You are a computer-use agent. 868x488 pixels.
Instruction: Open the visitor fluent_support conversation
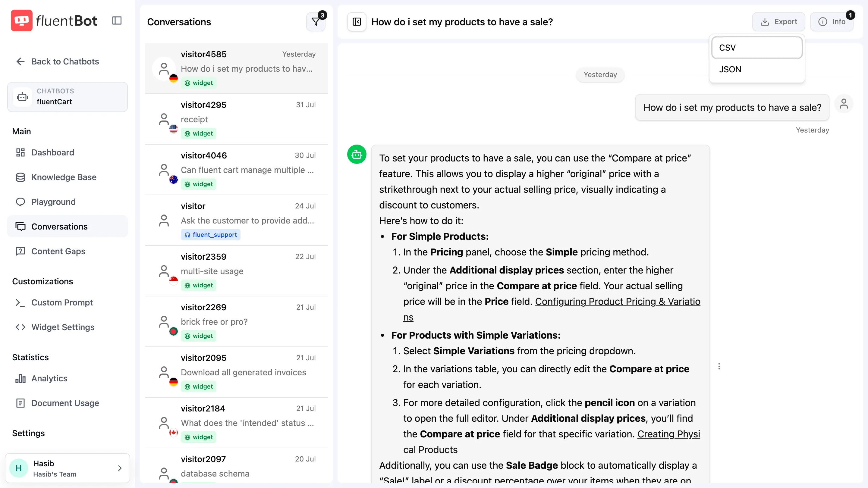pos(236,221)
